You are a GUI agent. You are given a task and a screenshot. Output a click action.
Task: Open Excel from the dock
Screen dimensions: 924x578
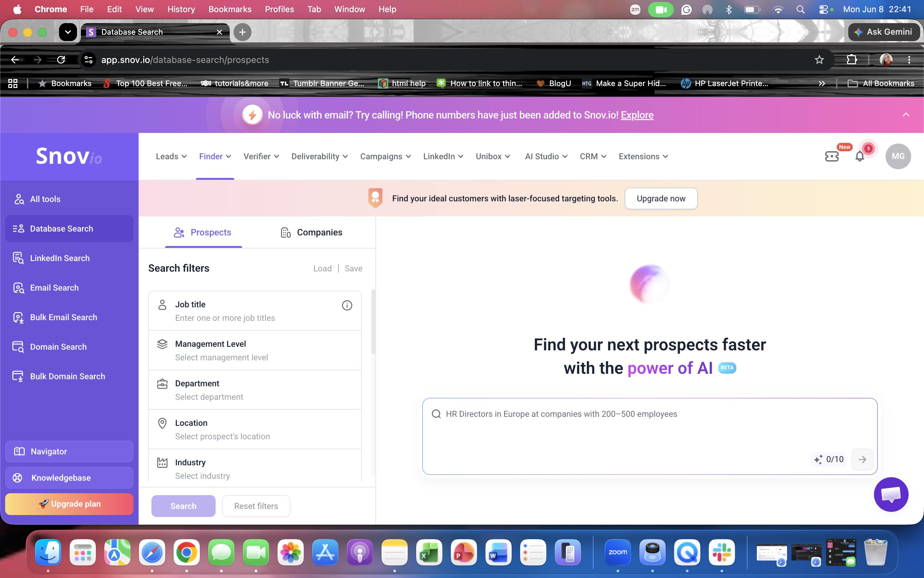[429, 552]
